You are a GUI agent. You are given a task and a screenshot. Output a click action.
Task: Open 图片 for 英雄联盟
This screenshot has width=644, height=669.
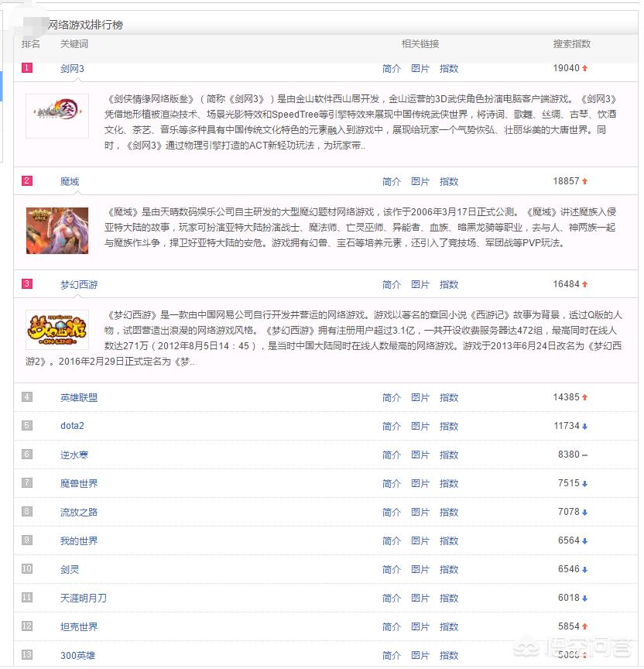420,398
